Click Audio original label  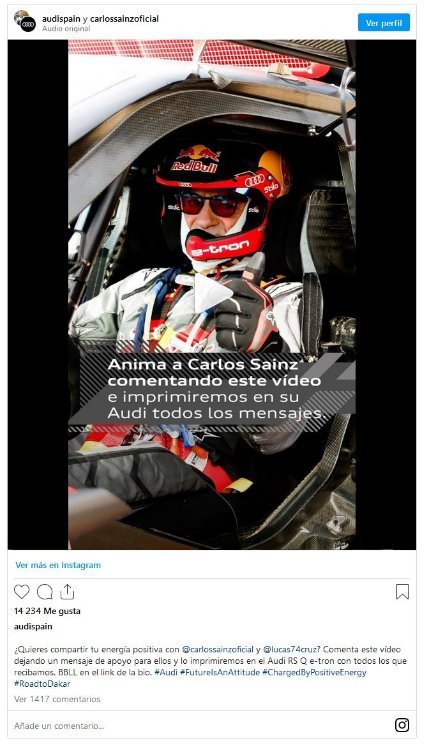(66, 29)
